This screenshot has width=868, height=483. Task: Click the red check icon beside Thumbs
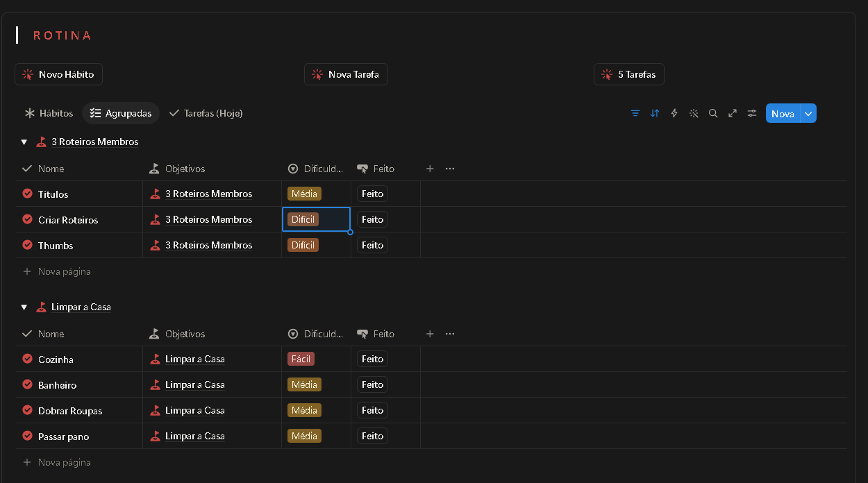tap(28, 245)
